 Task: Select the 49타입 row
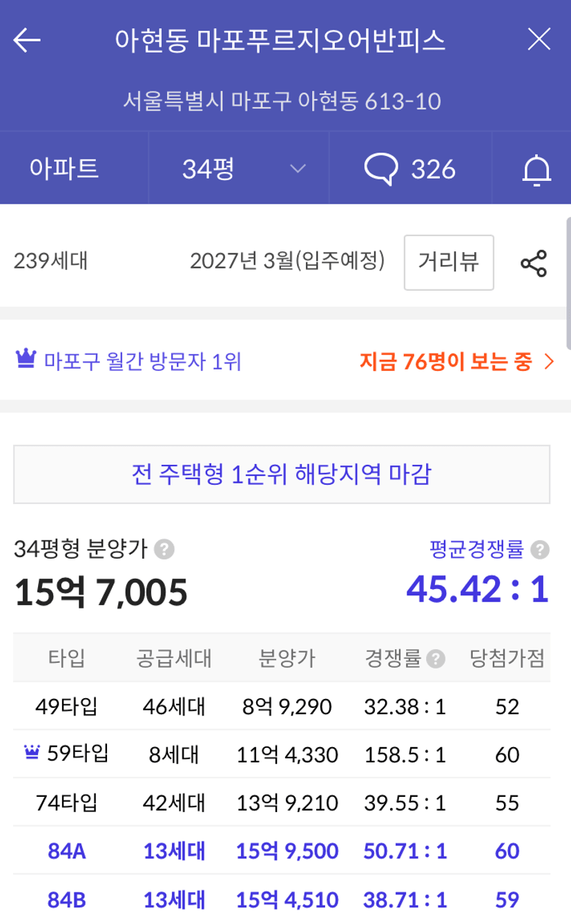click(282, 706)
